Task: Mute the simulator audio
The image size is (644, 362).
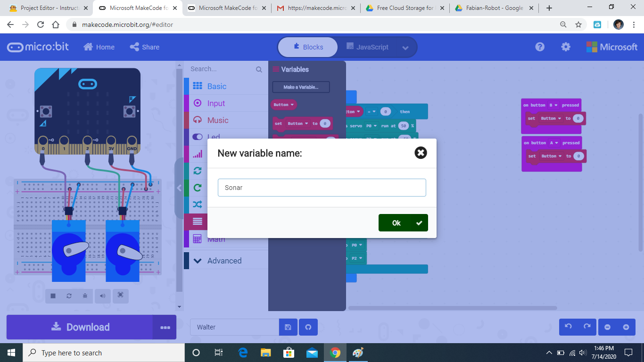Action: click(102, 296)
